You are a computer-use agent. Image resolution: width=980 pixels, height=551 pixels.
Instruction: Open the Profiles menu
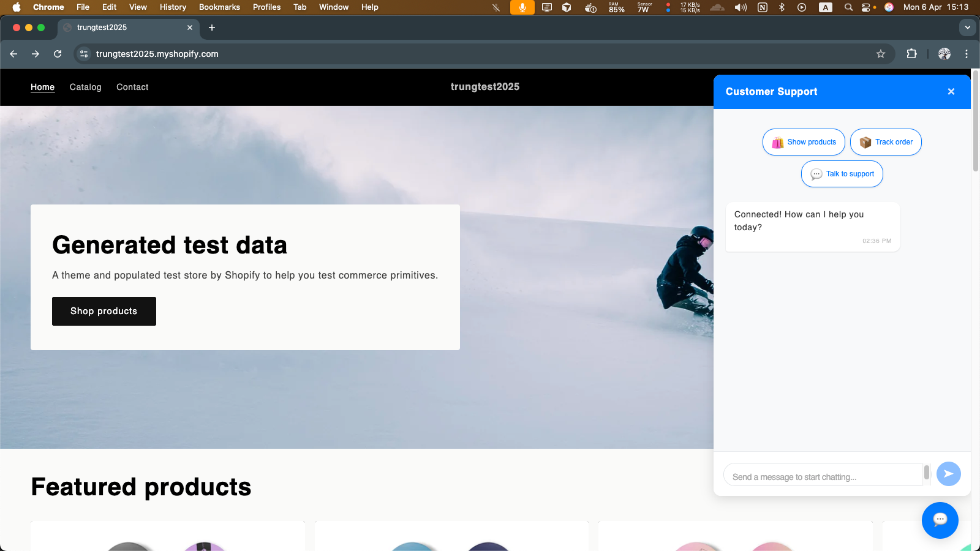pos(267,7)
